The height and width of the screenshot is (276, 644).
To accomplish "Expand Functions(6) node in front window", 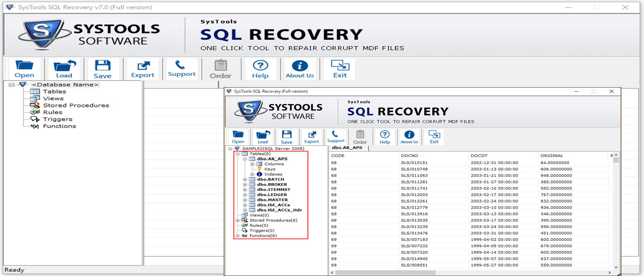I will pos(238,236).
